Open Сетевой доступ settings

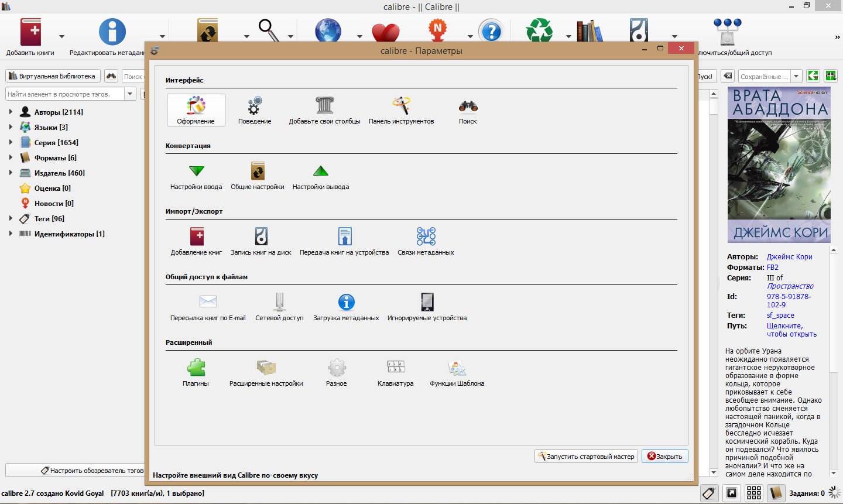[x=279, y=307]
